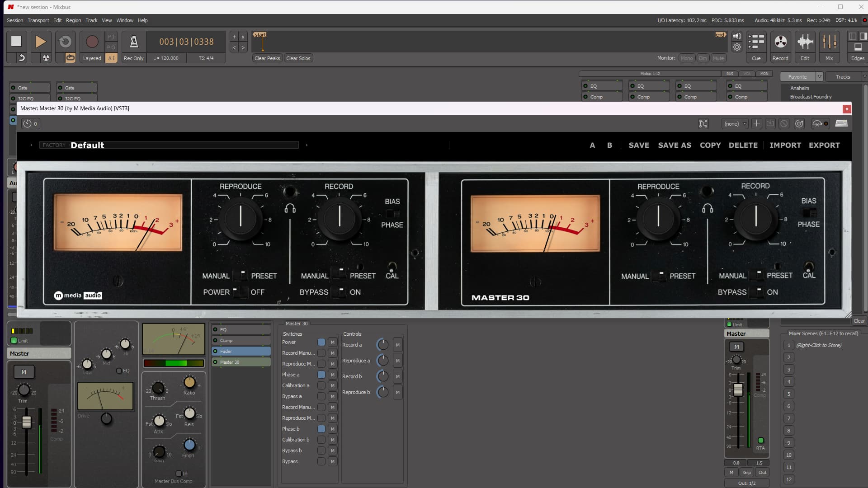Image resolution: width=868 pixels, height=488 pixels.
Task: Flip the POWER / OFF switch
Action: click(240, 292)
